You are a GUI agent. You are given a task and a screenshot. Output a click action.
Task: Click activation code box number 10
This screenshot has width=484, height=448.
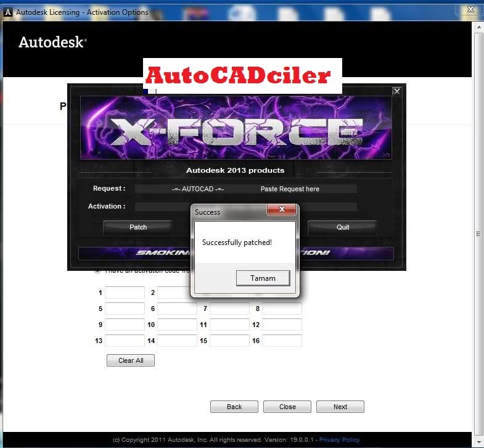point(177,325)
